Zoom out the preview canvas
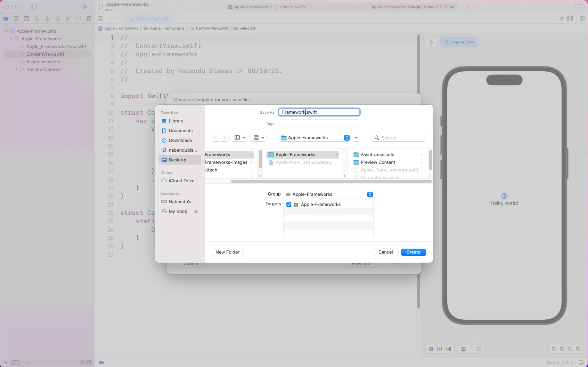 click(x=554, y=349)
